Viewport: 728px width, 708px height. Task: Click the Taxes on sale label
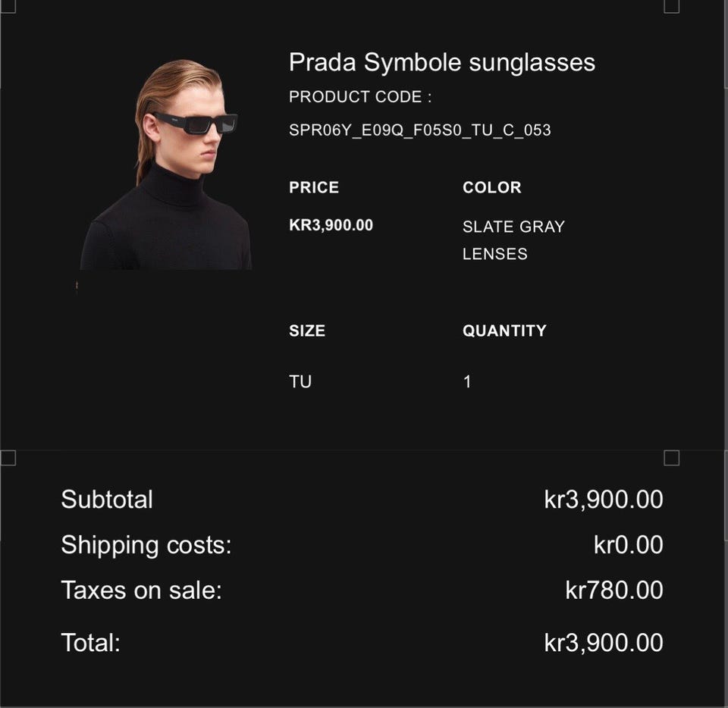point(141,590)
